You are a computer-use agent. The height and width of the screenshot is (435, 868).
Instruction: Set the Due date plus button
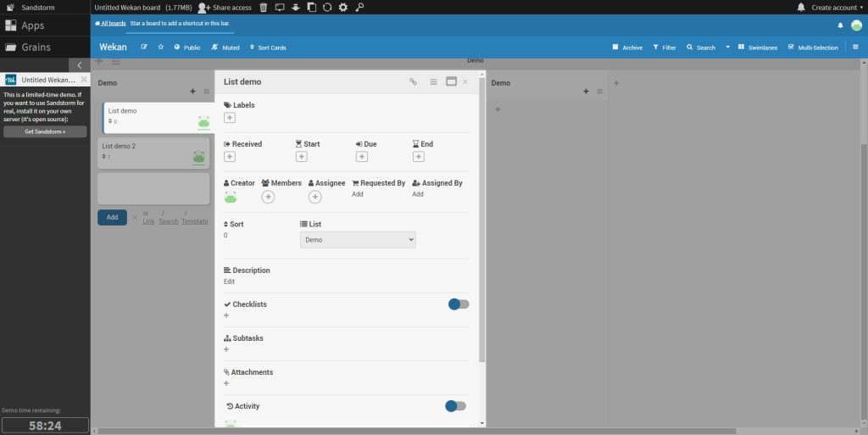(x=361, y=157)
